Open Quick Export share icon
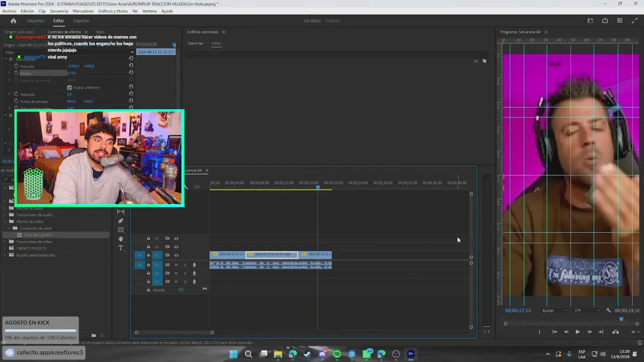This screenshot has width=644, height=362. 605,21
